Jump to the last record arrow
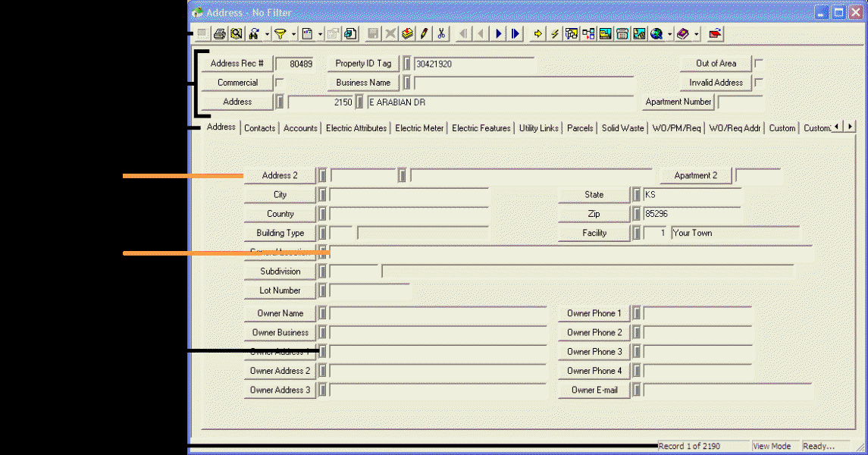868x455 pixels. click(x=515, y=34)
